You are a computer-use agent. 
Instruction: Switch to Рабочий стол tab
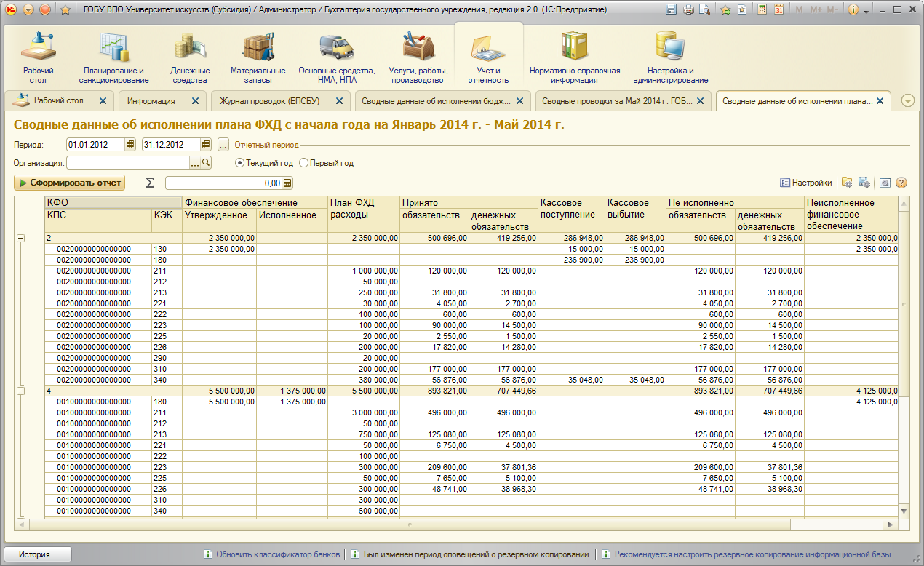coord(58,100)
